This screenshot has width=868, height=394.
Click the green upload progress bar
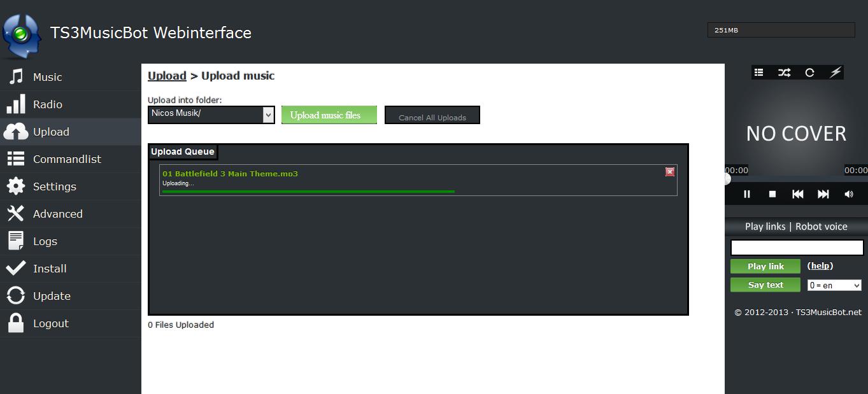coord(309,191)
